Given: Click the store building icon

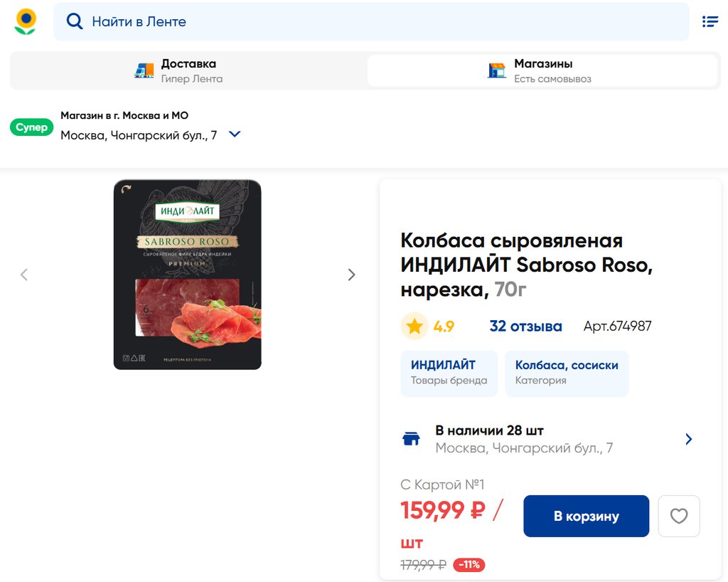Looking at the screenshot, I should (497, 70).
